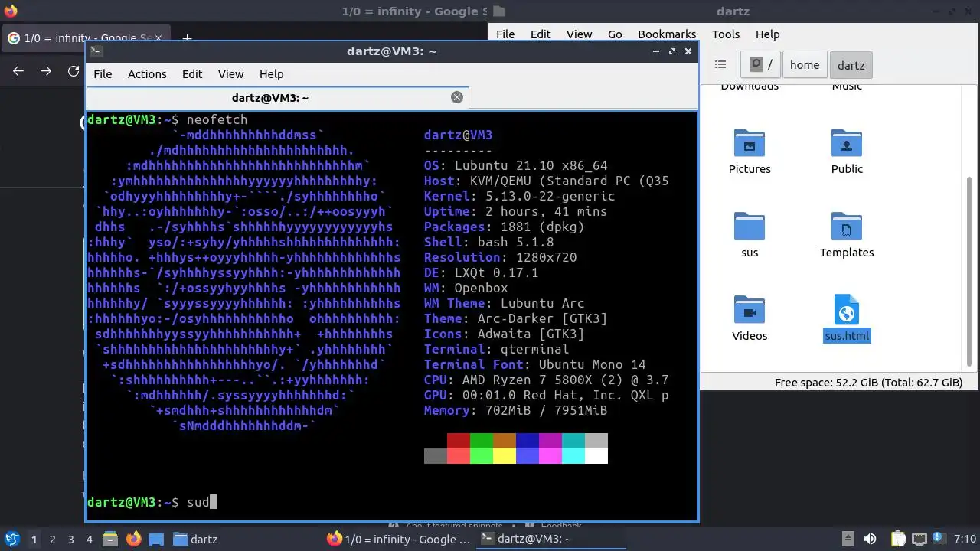This screenshot has height=551, width=980.
Task: Open Tools menu in file manager
Action: pos(726,34)
